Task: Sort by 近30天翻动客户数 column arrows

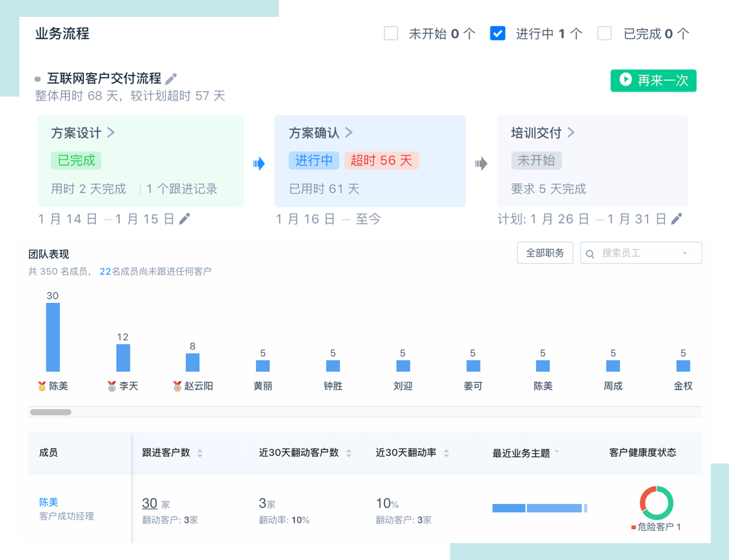Action: 348,453
